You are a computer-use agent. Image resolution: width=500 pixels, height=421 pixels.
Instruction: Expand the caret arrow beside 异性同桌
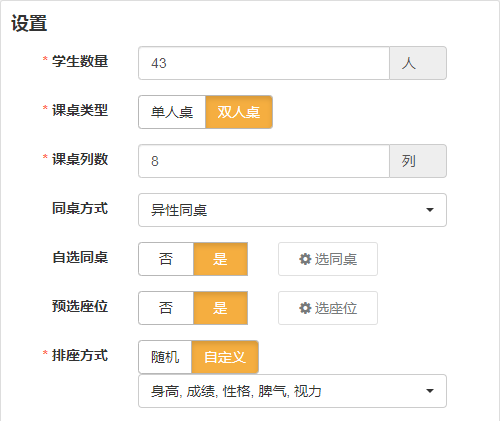pyautogui.click(x=430, y=210)
